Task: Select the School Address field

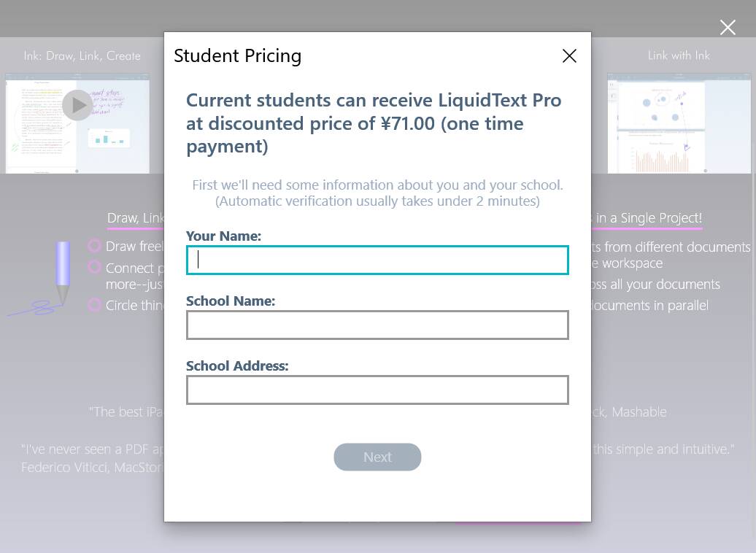Action: [377, 390]
